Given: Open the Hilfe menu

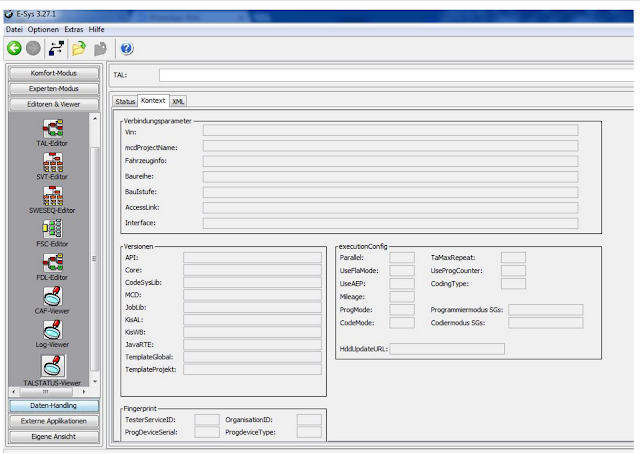Looking at the screenshot, I should (97, 29).
